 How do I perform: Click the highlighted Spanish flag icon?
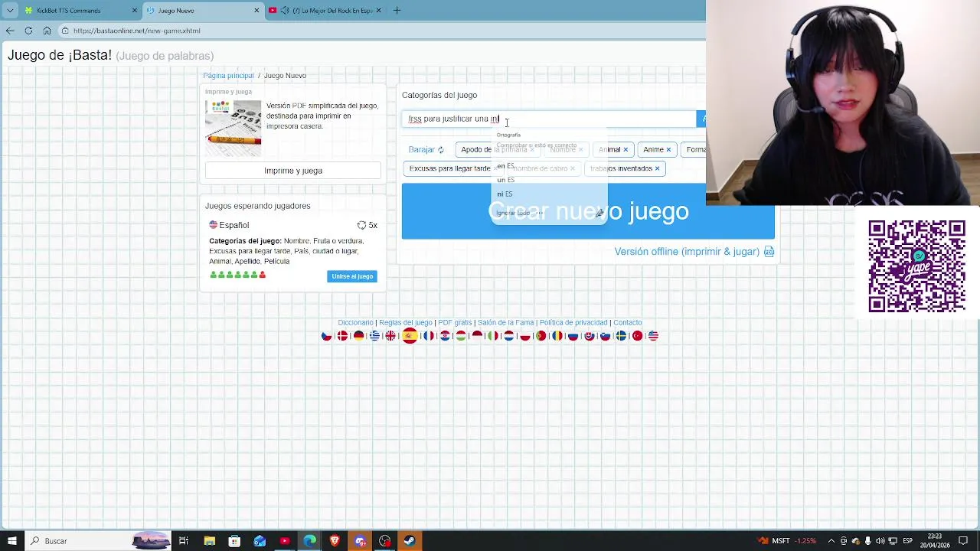tap(410, 336)
